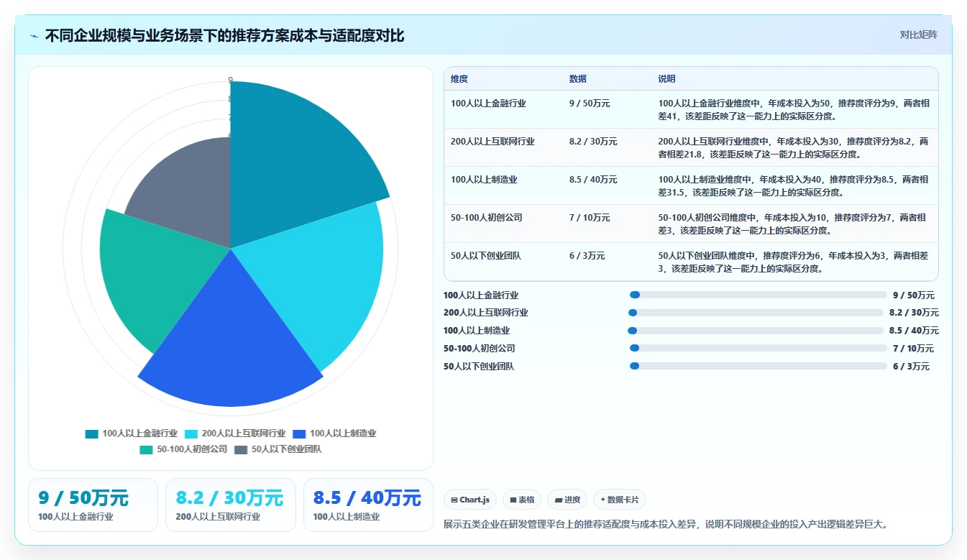Click the 对比矩阵 label in header

pyautogui.click(x=918, y=35)
